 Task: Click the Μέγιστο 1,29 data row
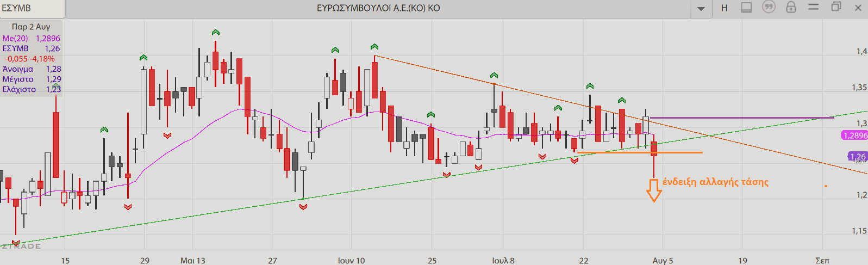31,79
